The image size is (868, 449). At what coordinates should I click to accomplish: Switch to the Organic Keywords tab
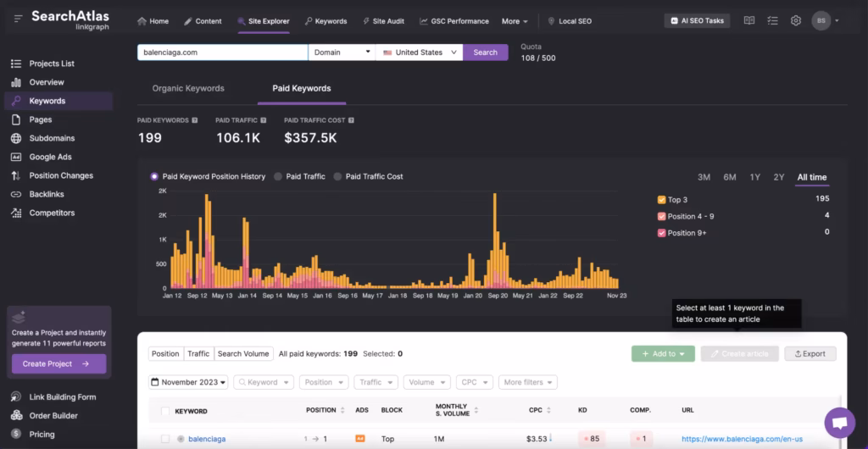(x=188, y=88)
